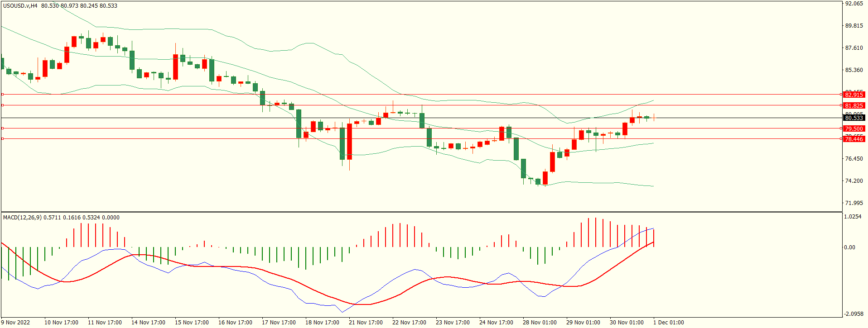Click the 71.995 price axis label

pos(854,203)
